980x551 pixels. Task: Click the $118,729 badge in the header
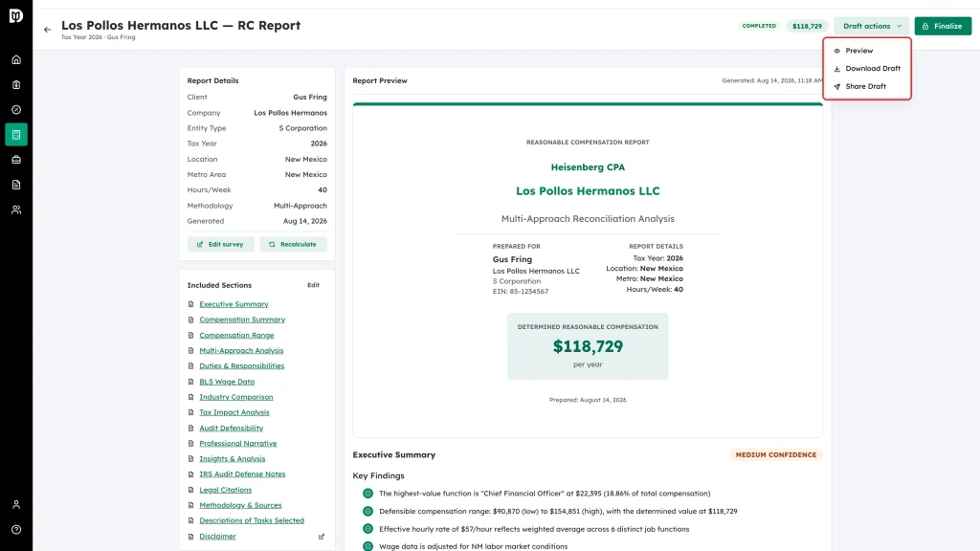point(807,26)
